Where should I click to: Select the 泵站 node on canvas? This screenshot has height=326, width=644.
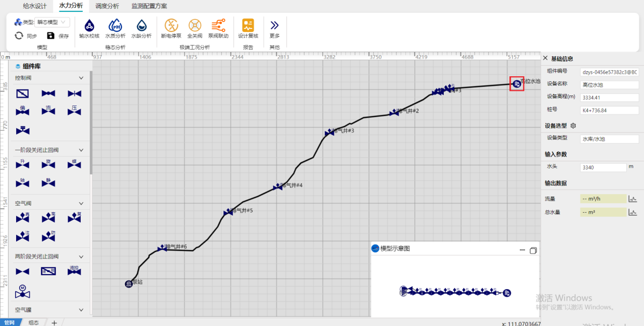point(129,284)
